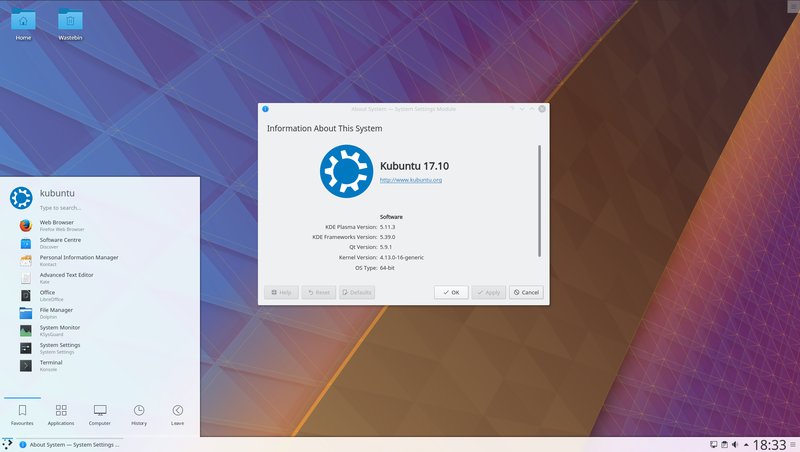
Task: Select About System task in taskbar
Action: [69, 445]
